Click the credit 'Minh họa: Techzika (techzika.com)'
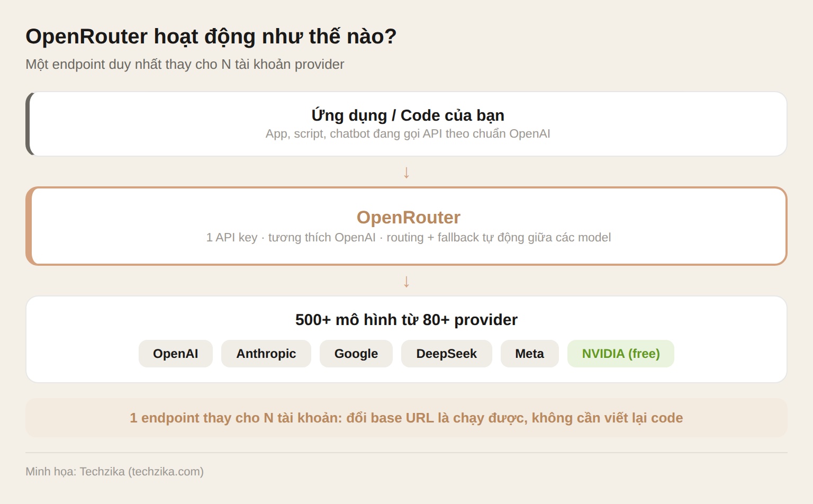The image size is (813, 504). (x=114, y=471)
